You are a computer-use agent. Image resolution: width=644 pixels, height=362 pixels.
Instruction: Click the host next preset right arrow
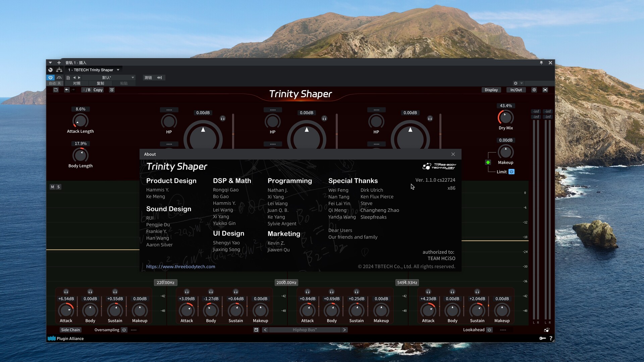pos(79,78)
